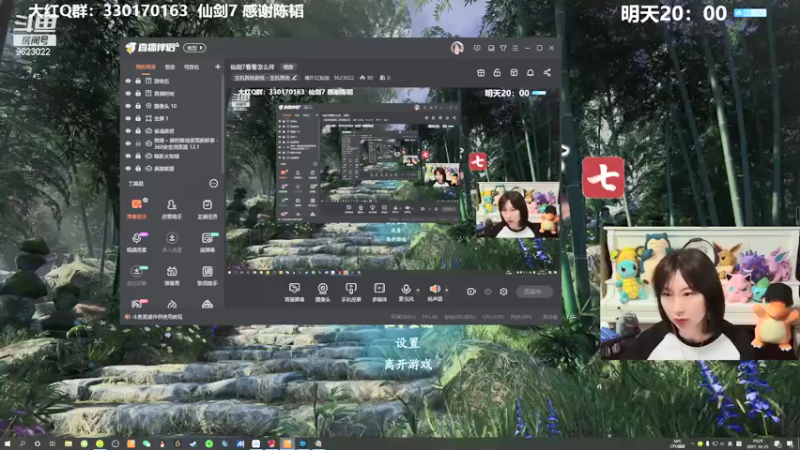This screenshot has height=450, width=800.
Task: Click the message icon beside the avatar
Action: [x=477, y=48]
